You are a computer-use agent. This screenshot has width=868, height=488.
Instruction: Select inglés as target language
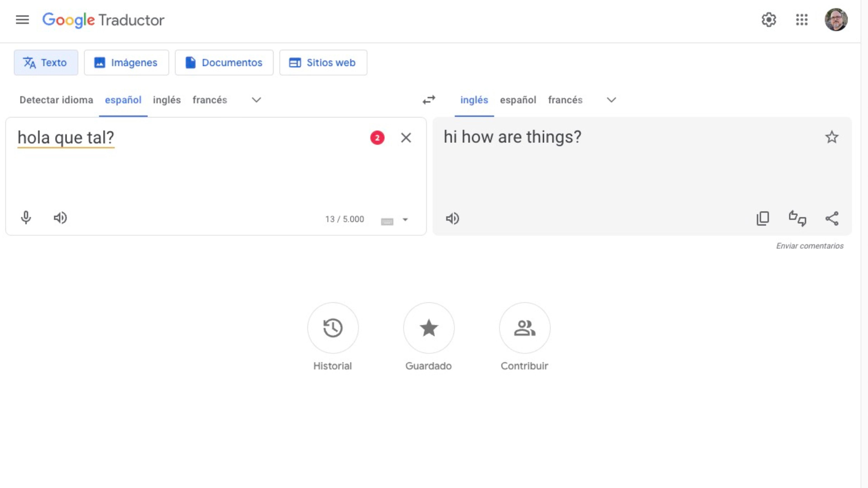pyautogui.click(x=474, y=100)
